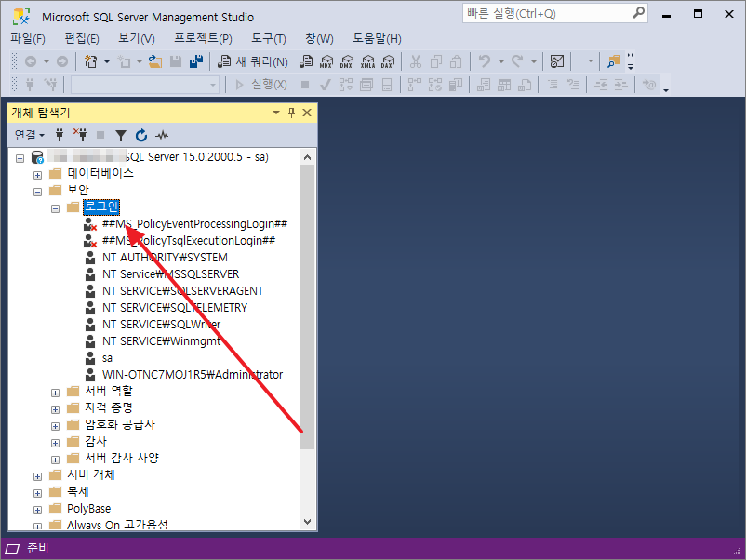Select the NT Service\MSSQLSERVER login
This screenshot has width=746, height=560.
coord(170,274)
